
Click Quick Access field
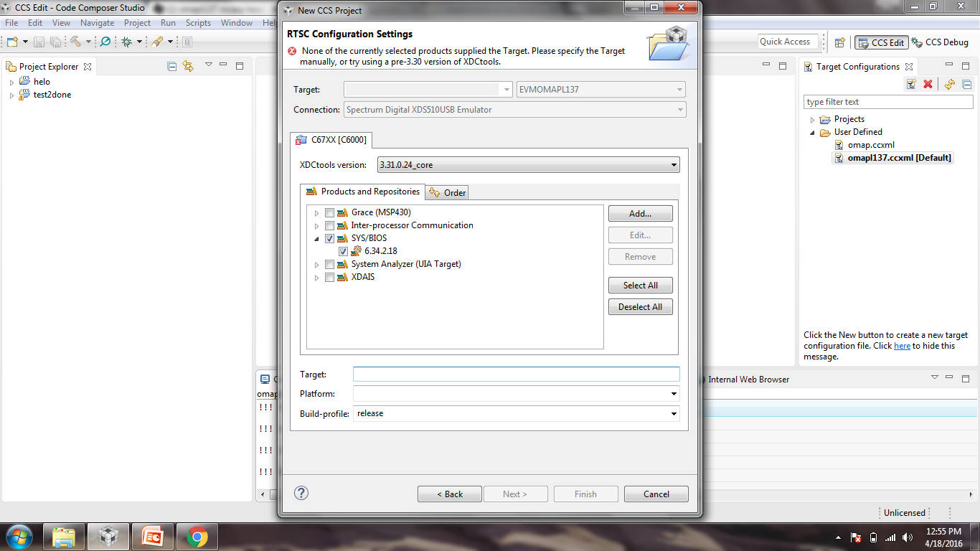point(788,42)
